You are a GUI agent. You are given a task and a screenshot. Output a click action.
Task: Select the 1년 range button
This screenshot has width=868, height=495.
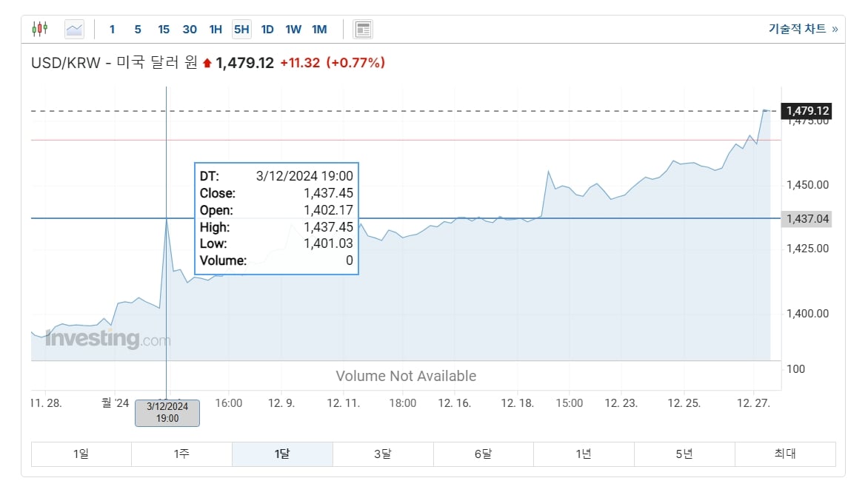click(584, 454)
